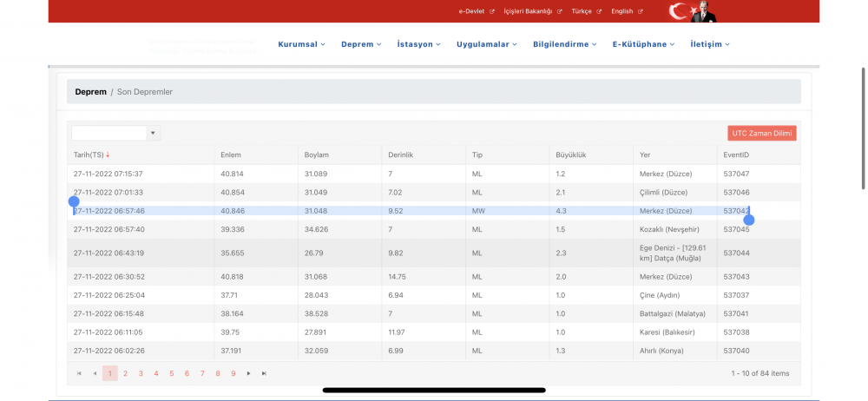This screenshot has width=868, height=401.
Task: Open the Uygulamalar menu
Action: 487,44
